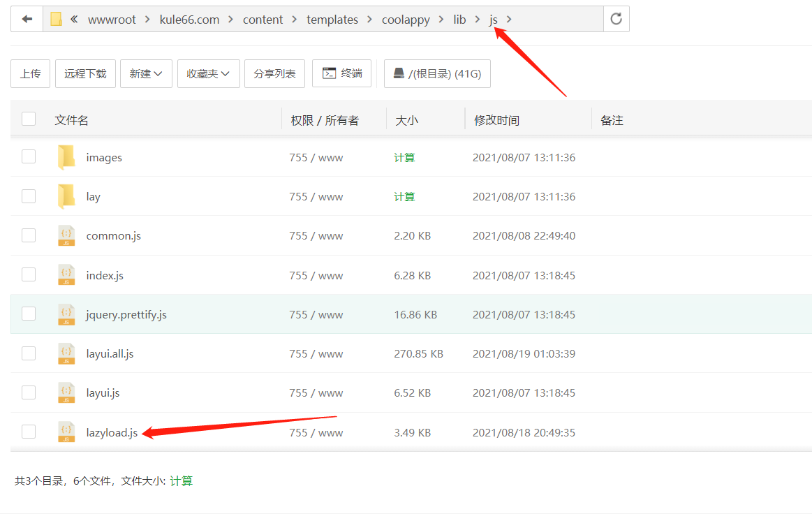The width and height of the screenshot is (812, 514).
Task: Navigate to the templates breadcrumb
Action: 332,20
